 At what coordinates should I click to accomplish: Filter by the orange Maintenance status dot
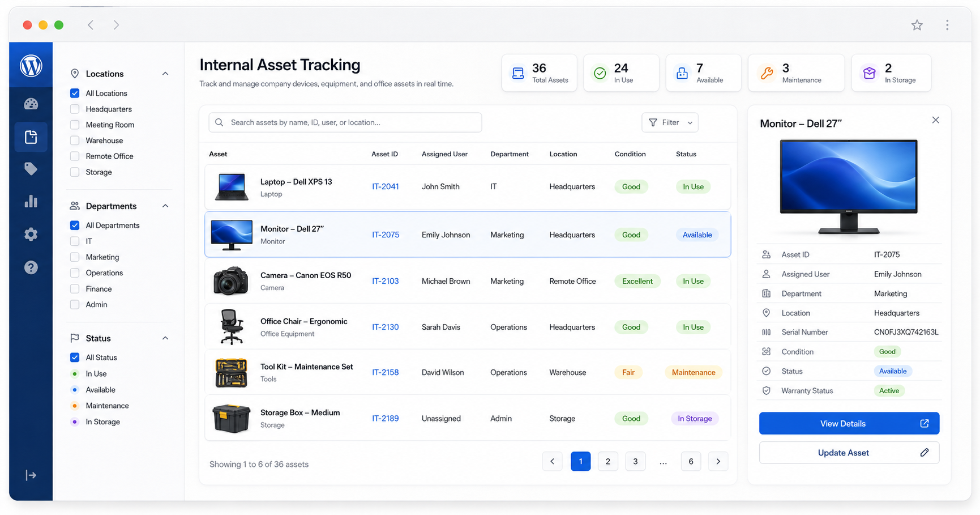[x=74, y=406]
